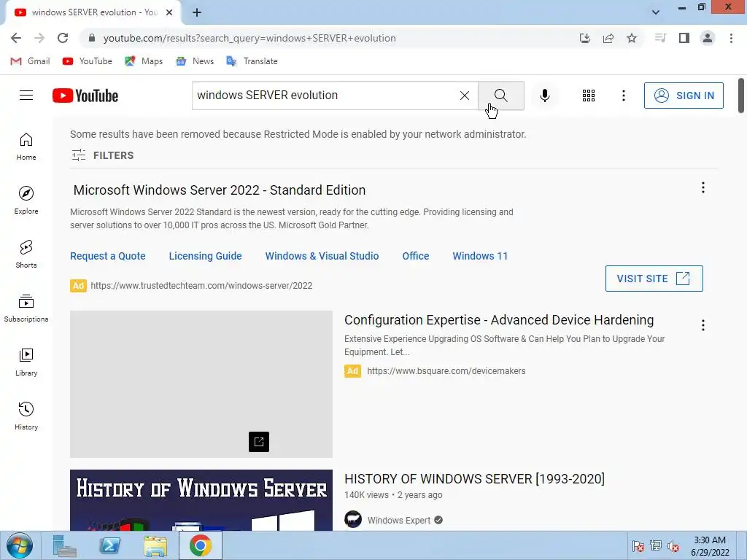747x560 pixels.
Task: Open Configuration Expertise ad title
Action: coord(499,320)
